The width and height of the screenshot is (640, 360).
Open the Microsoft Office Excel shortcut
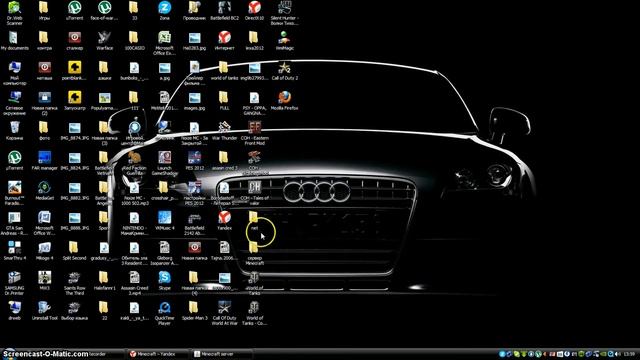coord(164,43)
